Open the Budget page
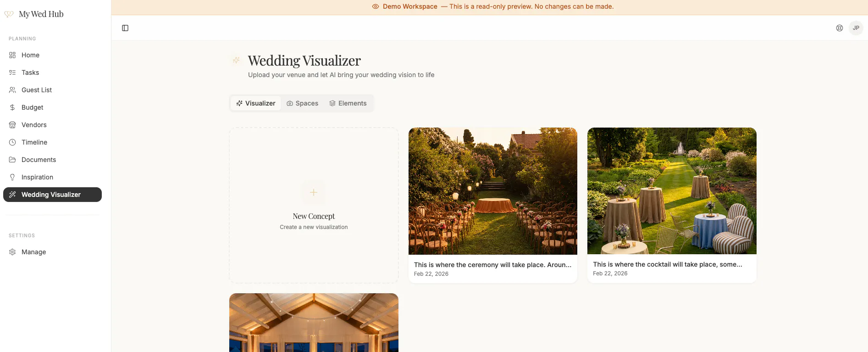Screen dimensions: 868x352 pos(52,107)
